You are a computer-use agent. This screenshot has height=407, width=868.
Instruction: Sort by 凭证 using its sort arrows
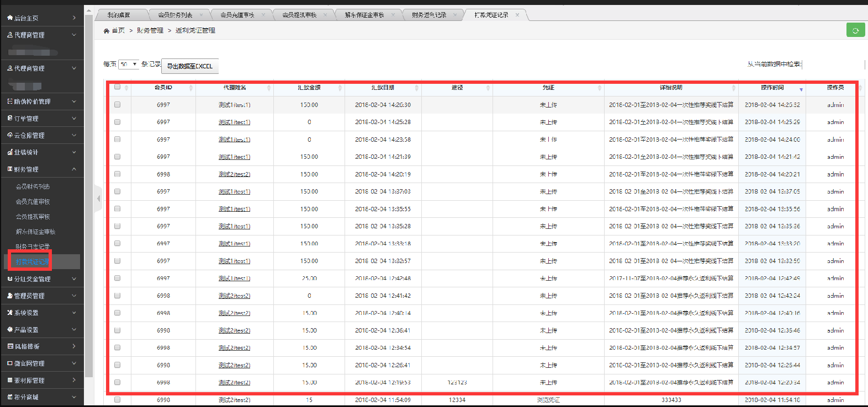(x=600, y=88)
